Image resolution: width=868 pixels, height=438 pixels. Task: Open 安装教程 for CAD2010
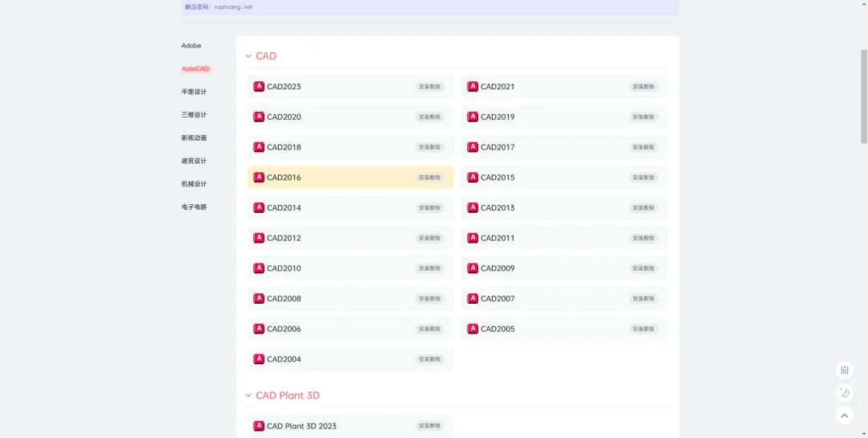click(x=429, y=268)
